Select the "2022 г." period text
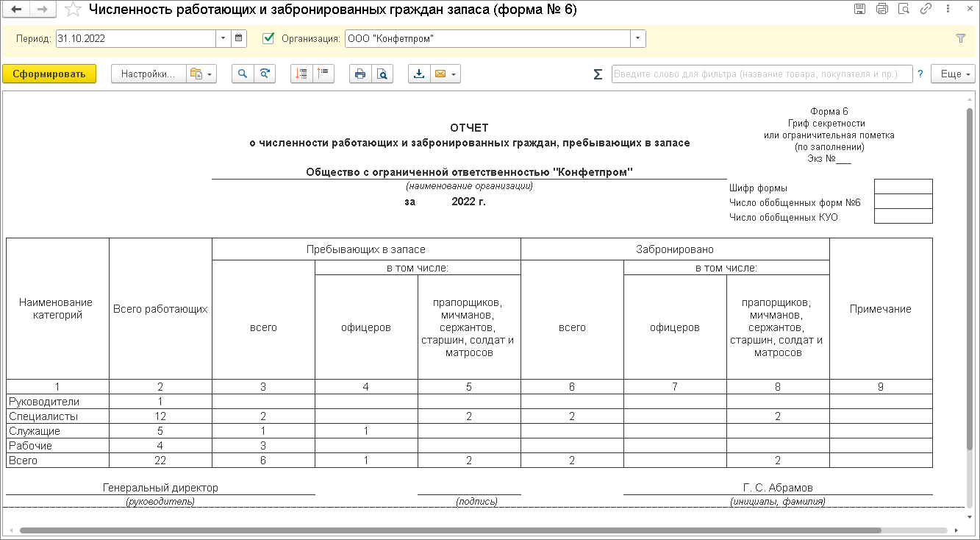The width and height of the screenshot is (980, 540). pos(468,202)
